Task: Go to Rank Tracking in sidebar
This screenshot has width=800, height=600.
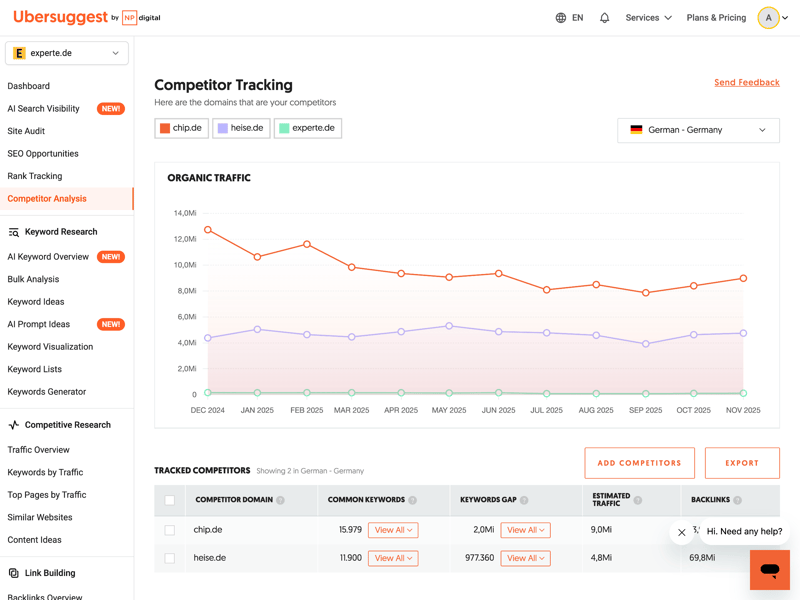Action: (x=35, y=176)
